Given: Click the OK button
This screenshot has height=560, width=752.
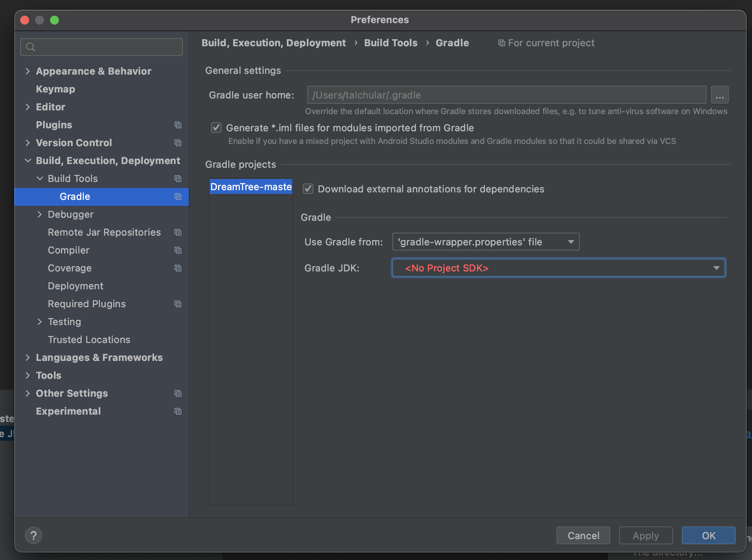Looking at the screenshot, I should (x=708, y=536).
